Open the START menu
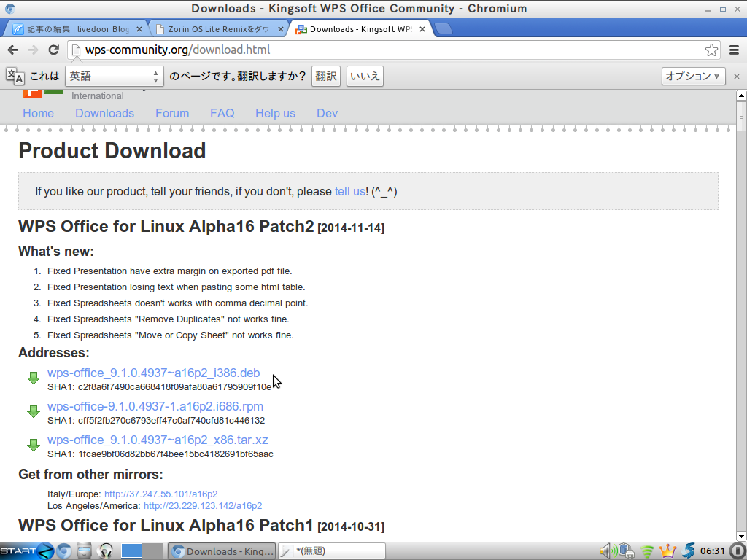747x560 pixels. click(x=27, y=551)
